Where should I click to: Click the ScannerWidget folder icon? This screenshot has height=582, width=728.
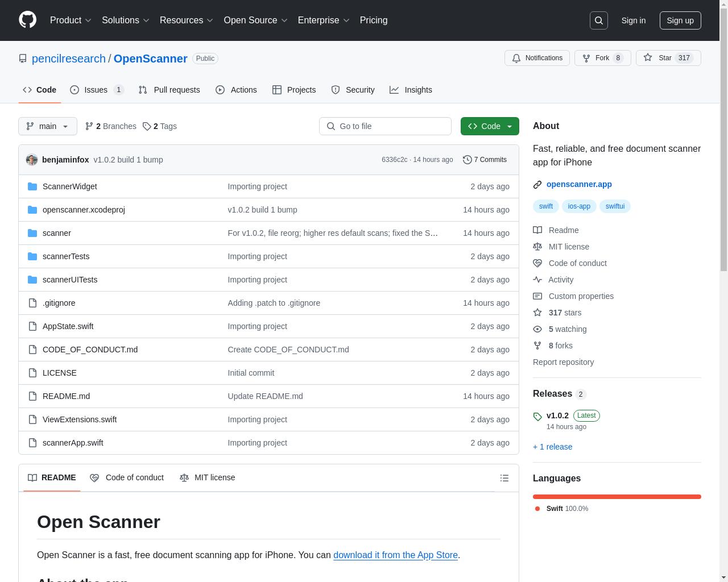click(x=32, y=186)
